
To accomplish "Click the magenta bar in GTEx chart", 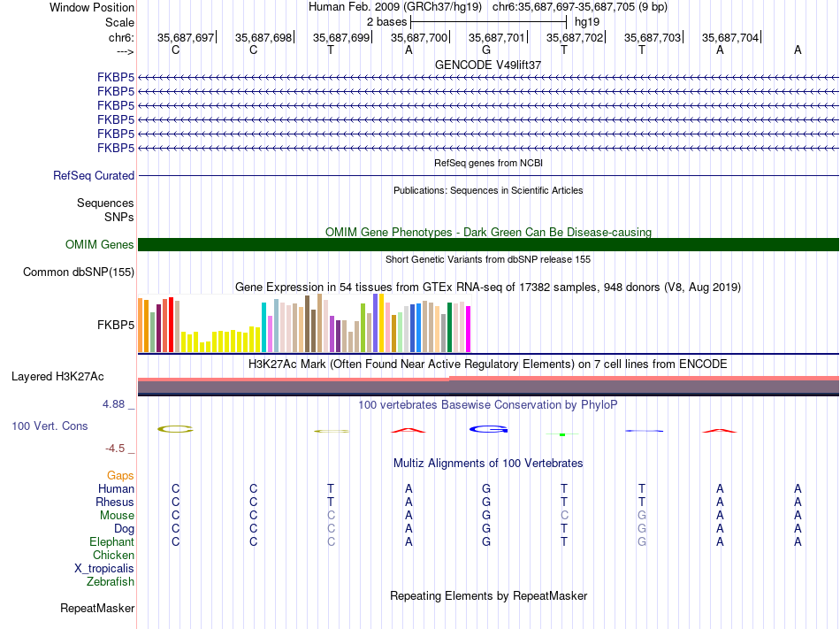I will 469,328.
